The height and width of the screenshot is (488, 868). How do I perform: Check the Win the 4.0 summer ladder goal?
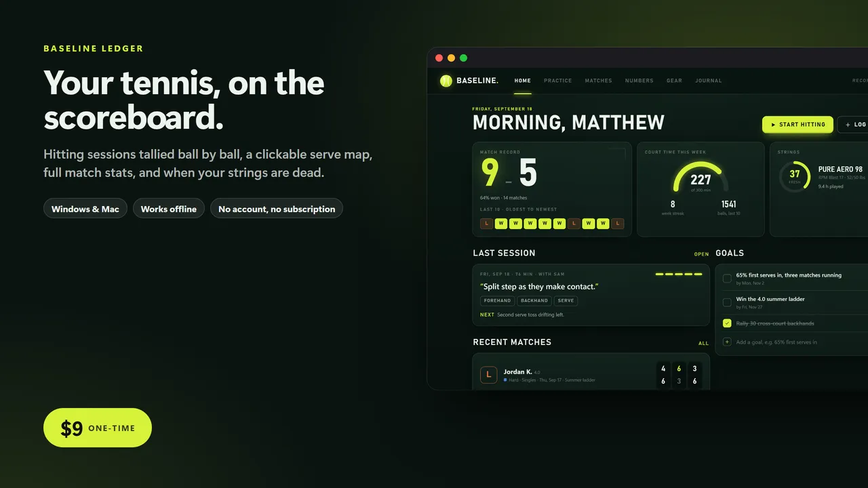point(727,302)
